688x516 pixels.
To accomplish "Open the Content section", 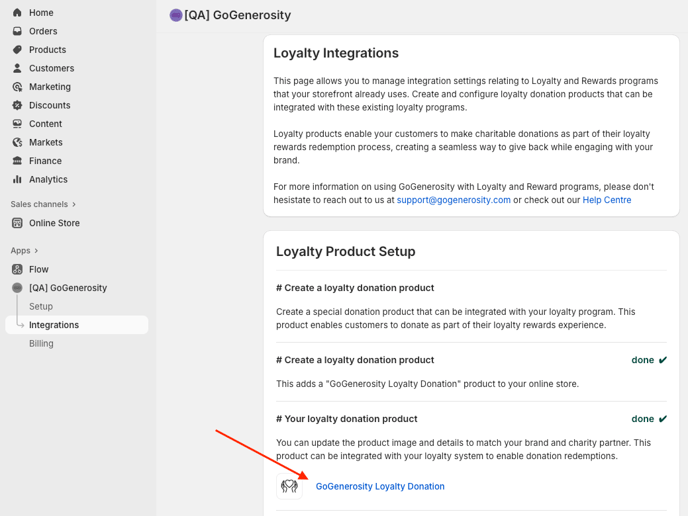I will [x=45, y=124].
